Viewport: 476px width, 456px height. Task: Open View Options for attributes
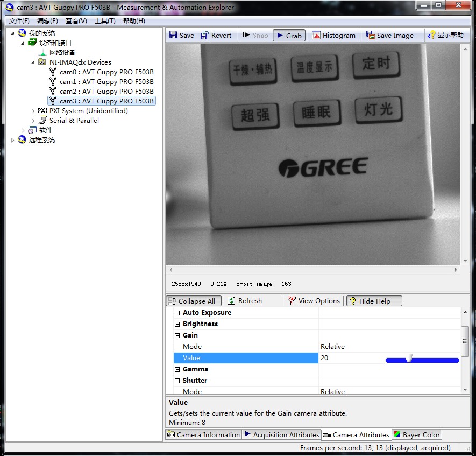click(x=314, y=301)
